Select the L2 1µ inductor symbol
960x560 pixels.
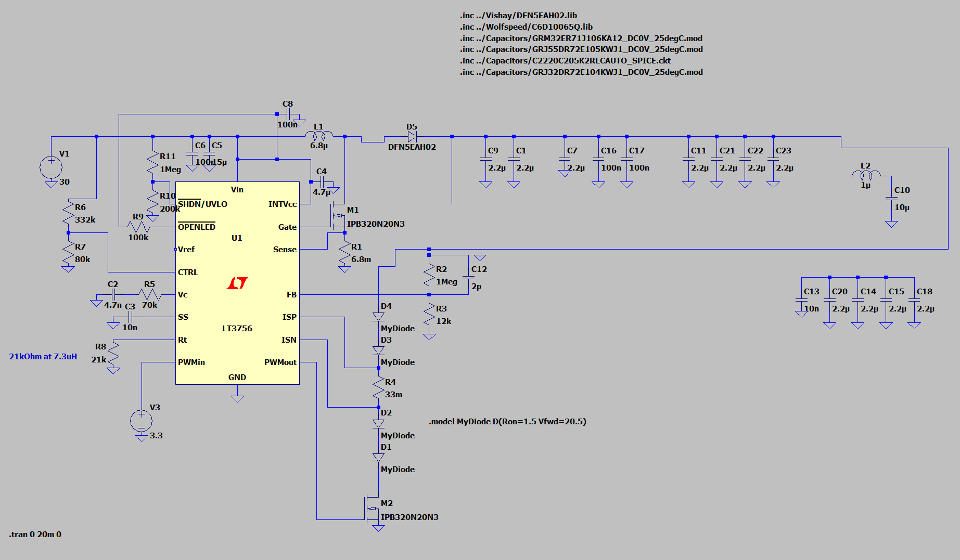click(x=866, y=175)
